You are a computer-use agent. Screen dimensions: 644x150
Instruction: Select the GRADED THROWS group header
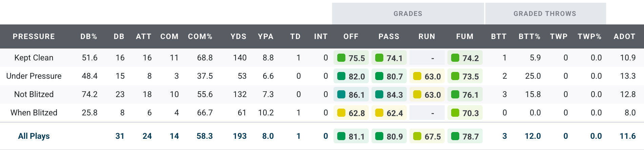coord(545,14)
